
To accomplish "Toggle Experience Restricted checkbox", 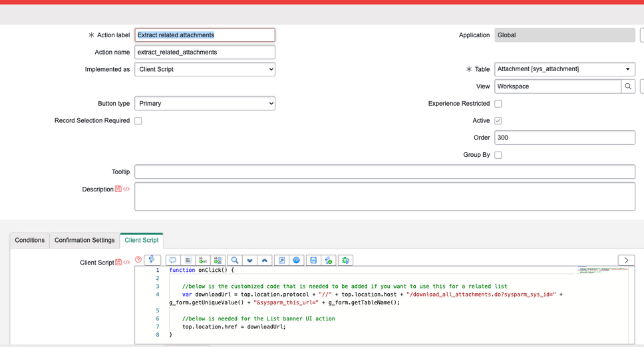I will click(498, 103).
